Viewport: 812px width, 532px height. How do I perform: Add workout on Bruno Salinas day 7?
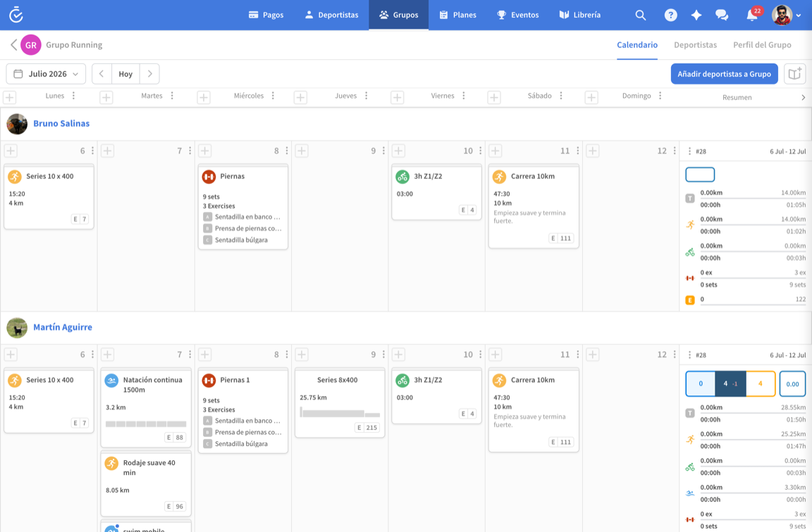(108, 151)
